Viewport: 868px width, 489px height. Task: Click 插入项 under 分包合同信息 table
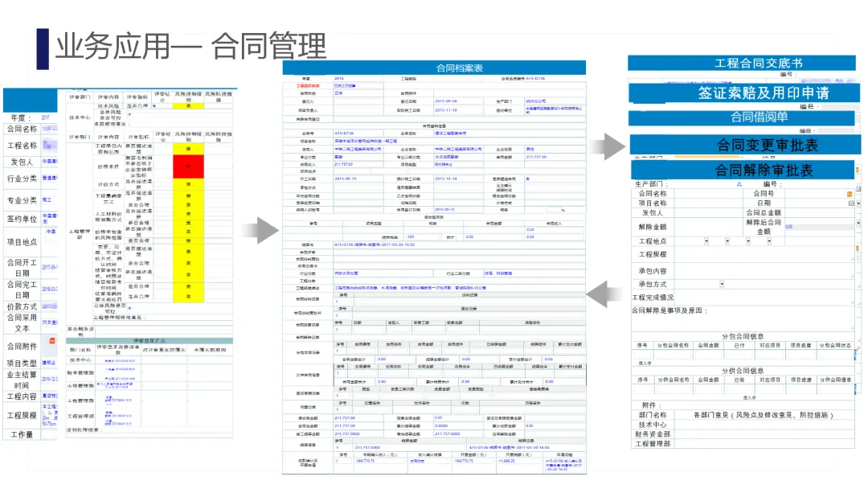(645, 364)
